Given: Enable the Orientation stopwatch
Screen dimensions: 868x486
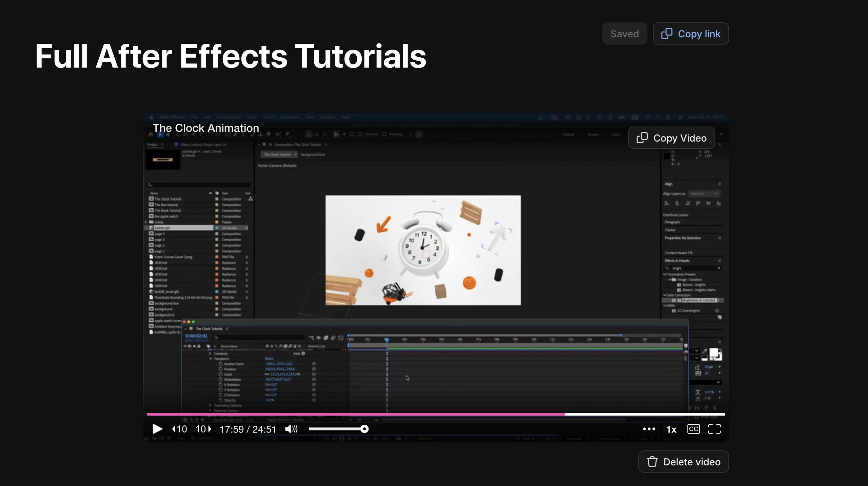Looking at the screenshot, I should [x=221, y=379].
